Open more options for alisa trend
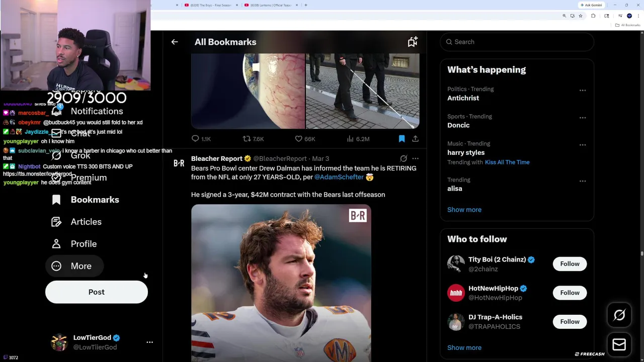 coord(583,181)
